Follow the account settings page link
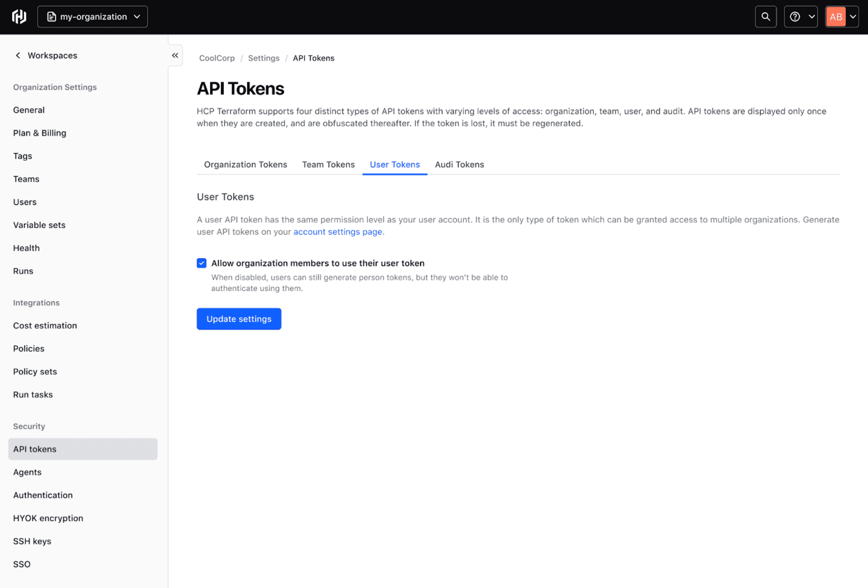Screen dimensions: 868x588 coord(337,232)
